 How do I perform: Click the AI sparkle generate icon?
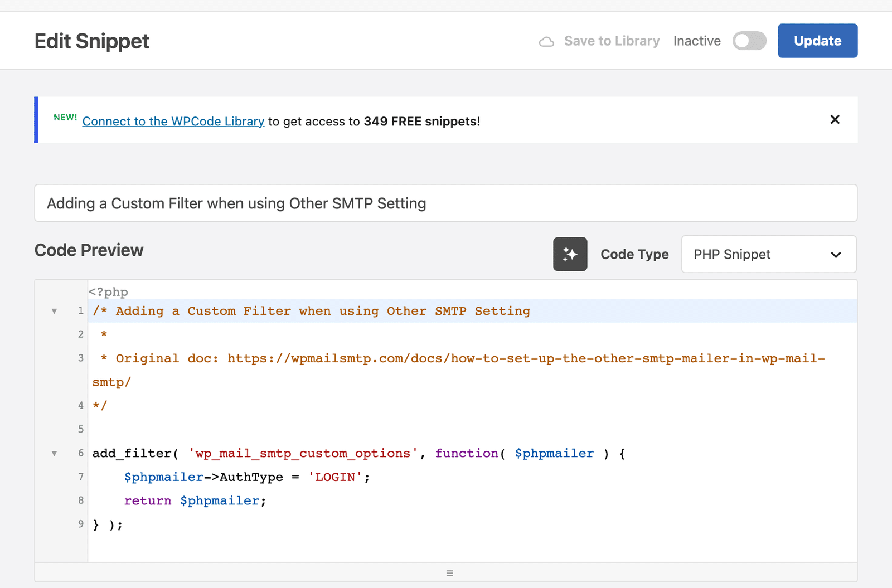click(570, 254)
